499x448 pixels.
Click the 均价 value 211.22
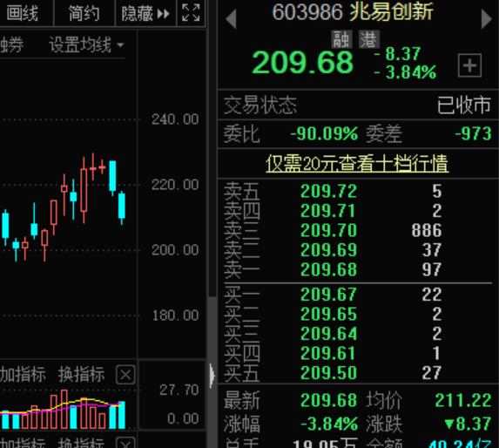pos(463,400)
